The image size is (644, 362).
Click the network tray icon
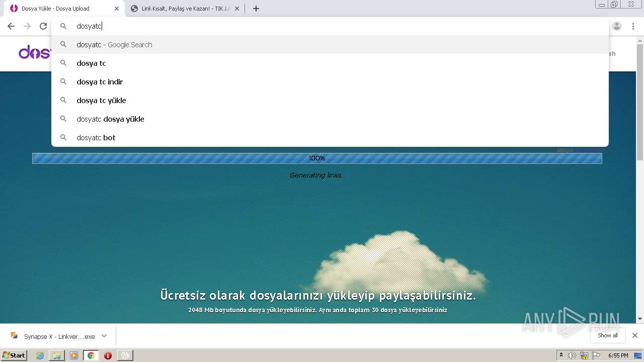[584, 355]
